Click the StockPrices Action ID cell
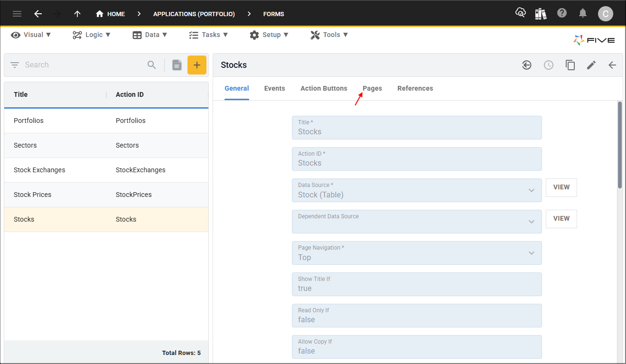Image resolution: width=626 pixels, height=364 pixels. coord(134,195)
